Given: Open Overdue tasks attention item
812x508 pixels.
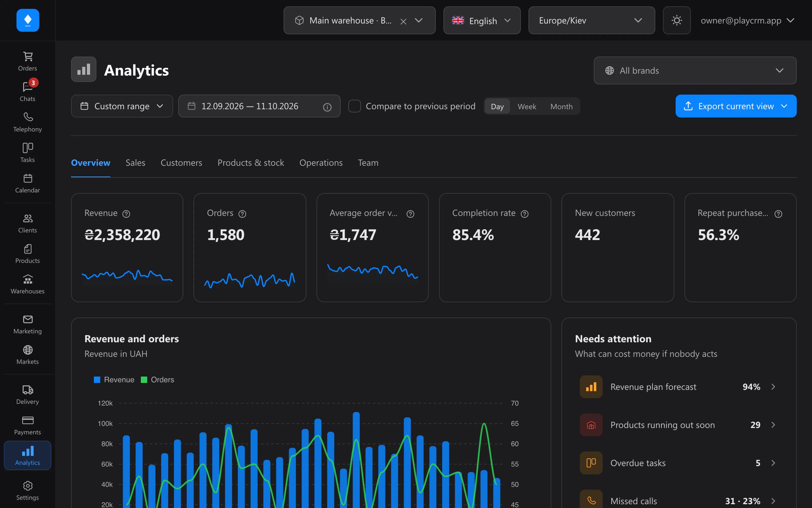Looking at the screenshot, I should coord(678,463).
